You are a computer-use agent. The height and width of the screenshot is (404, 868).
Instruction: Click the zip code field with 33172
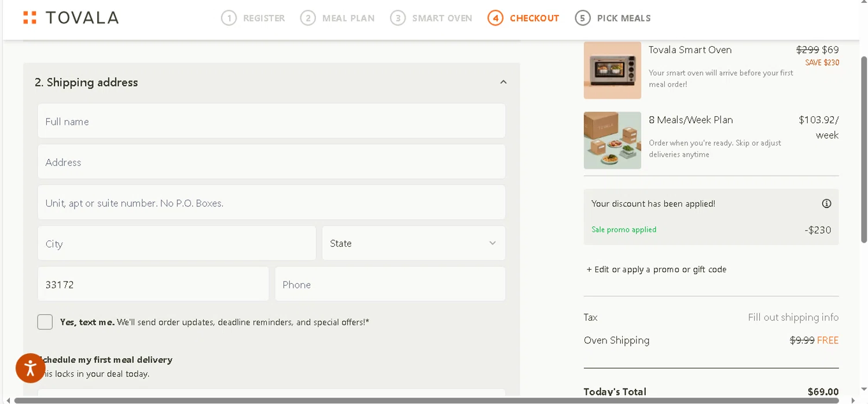coord(153,284)
